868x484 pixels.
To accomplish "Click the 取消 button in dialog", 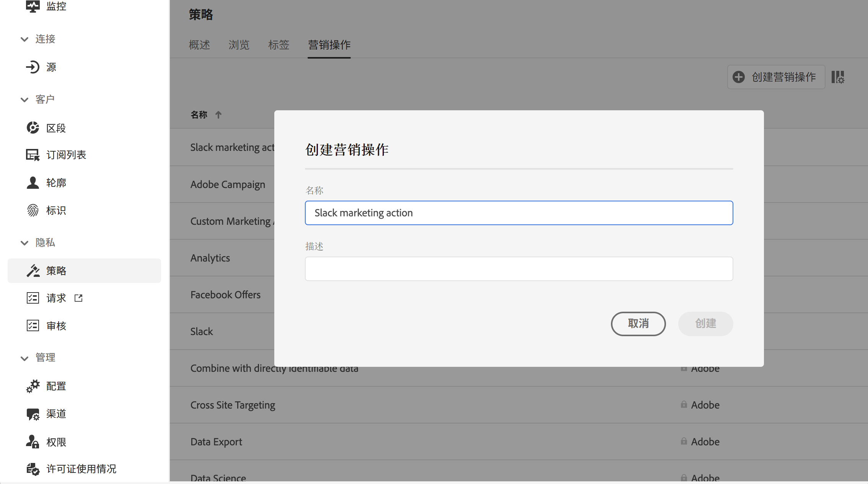I will click(x=638, y=324).
